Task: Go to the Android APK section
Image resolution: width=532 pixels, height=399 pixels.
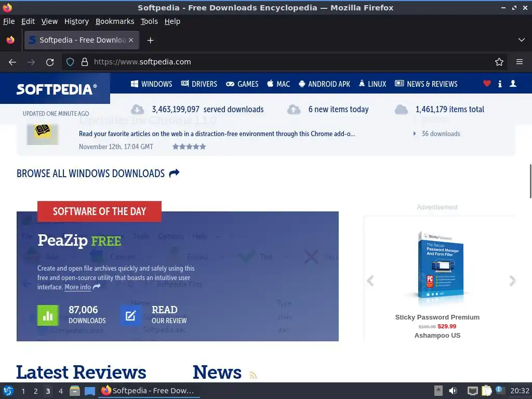Action: click(x=324, y=84)
